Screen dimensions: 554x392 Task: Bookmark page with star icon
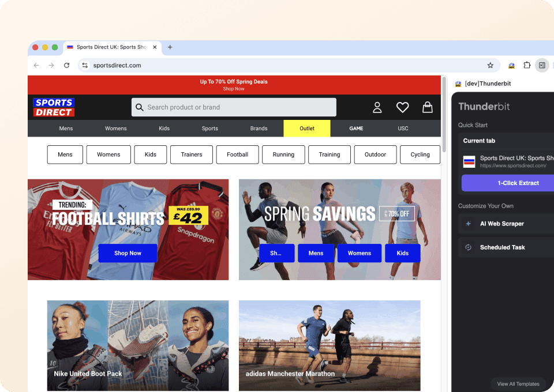pos(491,65)
